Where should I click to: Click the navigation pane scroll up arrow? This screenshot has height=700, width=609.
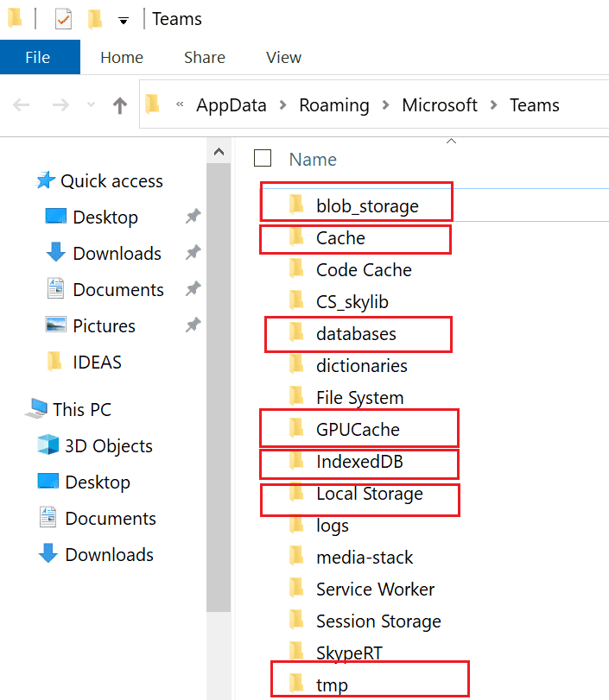pos(219,153)
